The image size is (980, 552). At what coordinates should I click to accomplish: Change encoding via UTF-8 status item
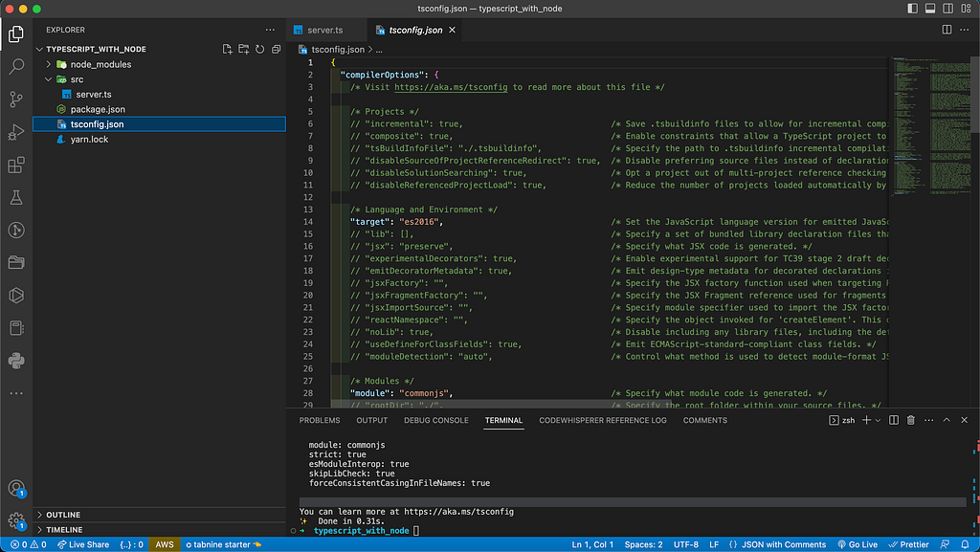685,544
